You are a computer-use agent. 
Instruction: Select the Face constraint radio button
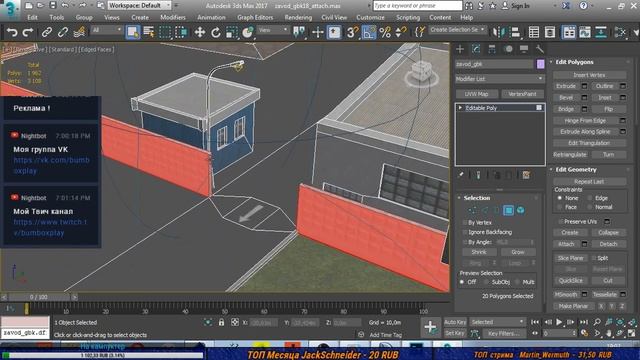560,207
